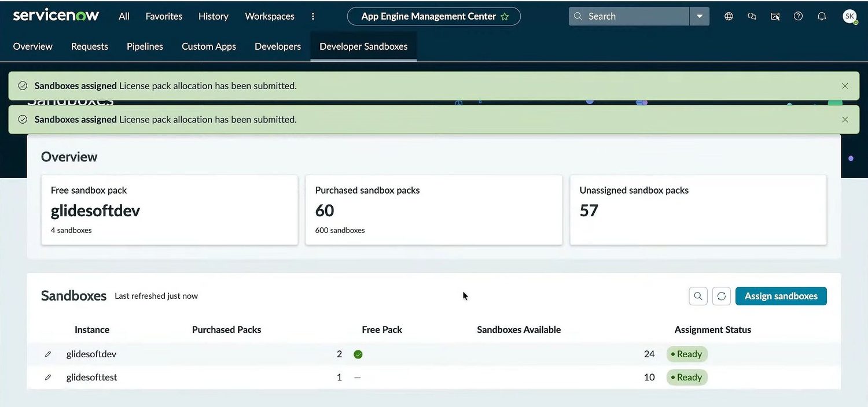Open the notifications bell icon
Viewport: 868px width, 407px height.
click(x=821, y=16)
